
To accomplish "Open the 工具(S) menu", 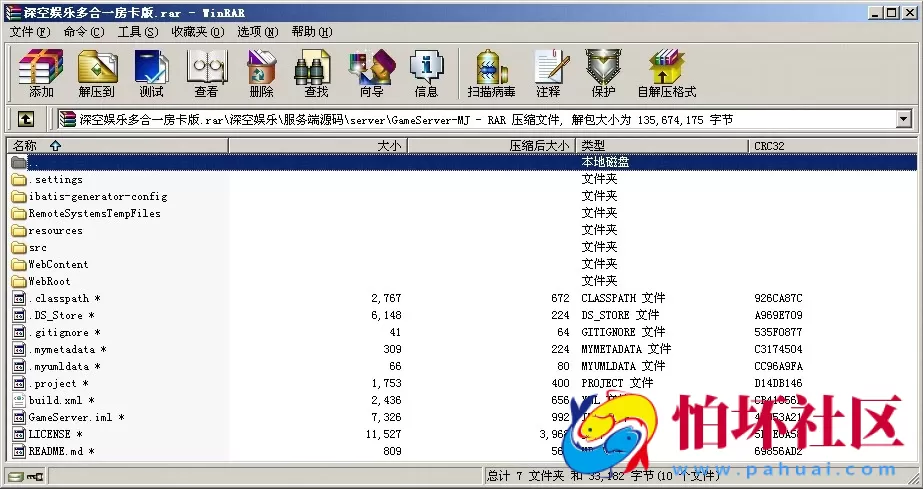I will 138,32.
